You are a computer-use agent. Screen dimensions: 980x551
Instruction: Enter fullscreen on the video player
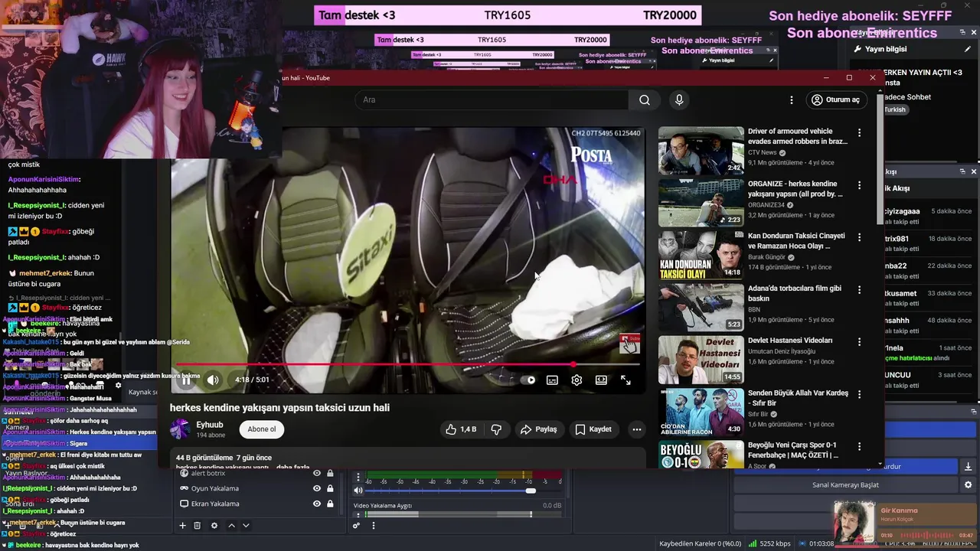pyautogui.click(x=626, y=380)
